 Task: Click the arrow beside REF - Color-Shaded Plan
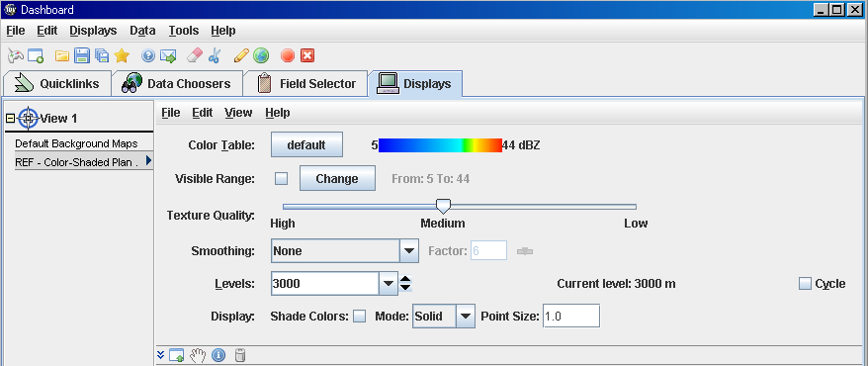(x=149, y=160)
